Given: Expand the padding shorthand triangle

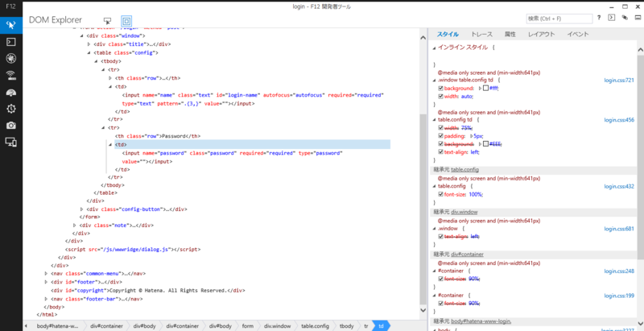Looking at the screenshot, I should click(471, 136).
